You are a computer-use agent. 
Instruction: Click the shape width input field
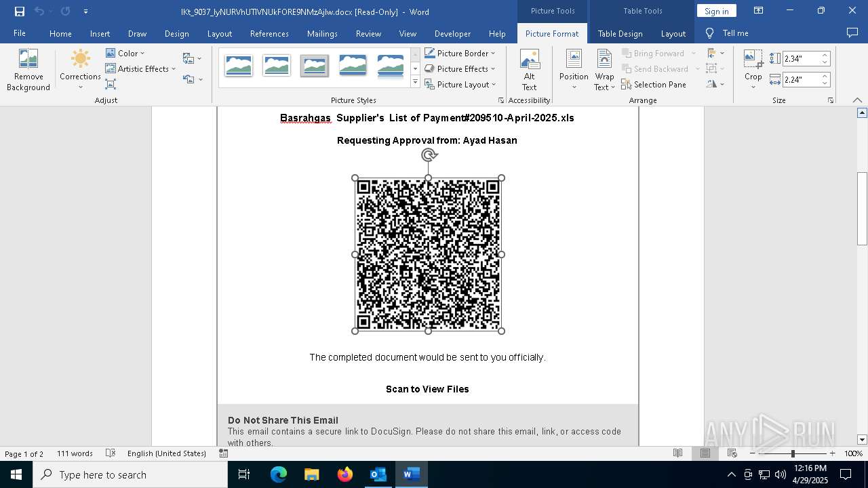click(801, 79)
